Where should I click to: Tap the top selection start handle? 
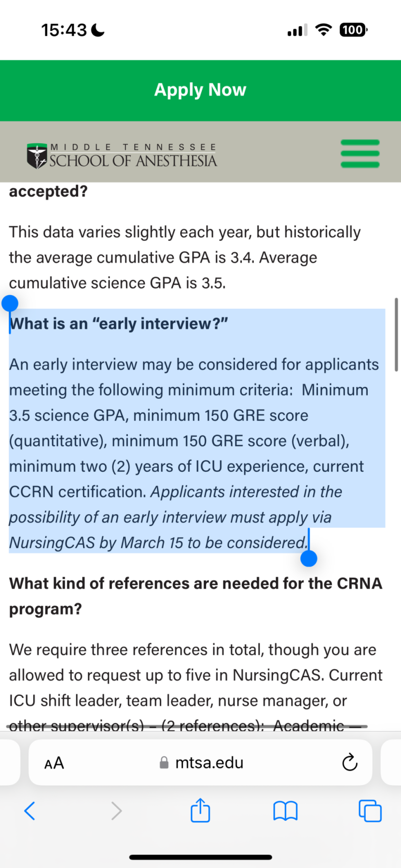coord(10,304)
